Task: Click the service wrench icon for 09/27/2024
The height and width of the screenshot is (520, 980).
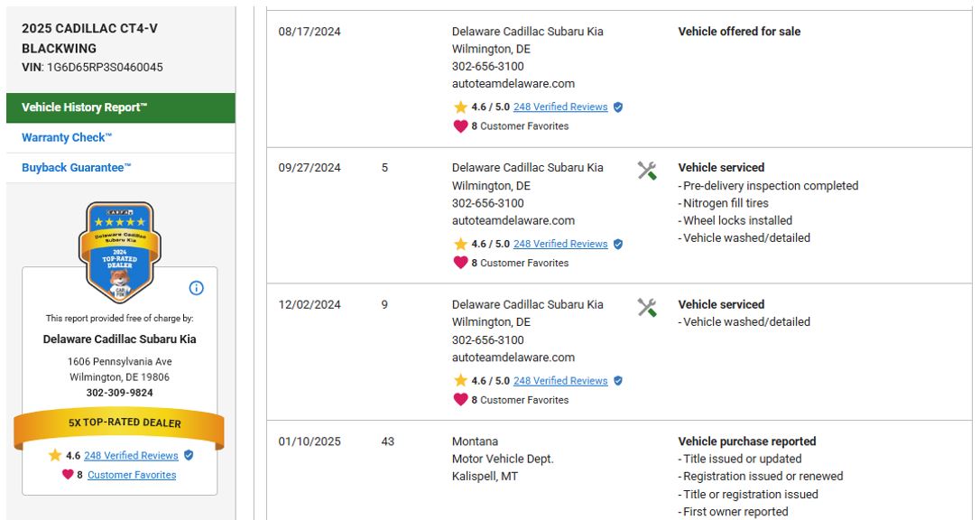Action: coord(646,171)
